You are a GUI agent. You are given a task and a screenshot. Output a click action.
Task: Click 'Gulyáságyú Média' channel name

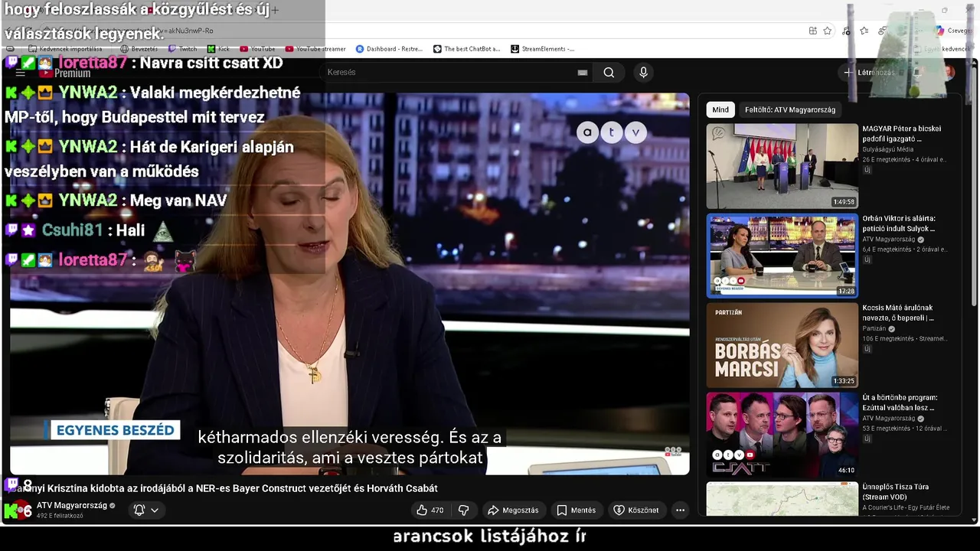[x=887, y=150]
